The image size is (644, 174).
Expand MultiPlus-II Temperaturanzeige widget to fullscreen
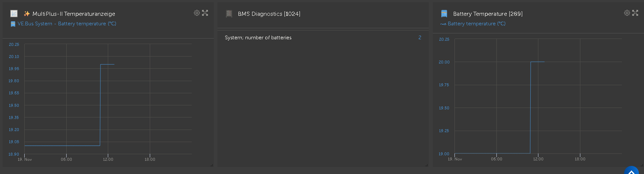(205, 13)
